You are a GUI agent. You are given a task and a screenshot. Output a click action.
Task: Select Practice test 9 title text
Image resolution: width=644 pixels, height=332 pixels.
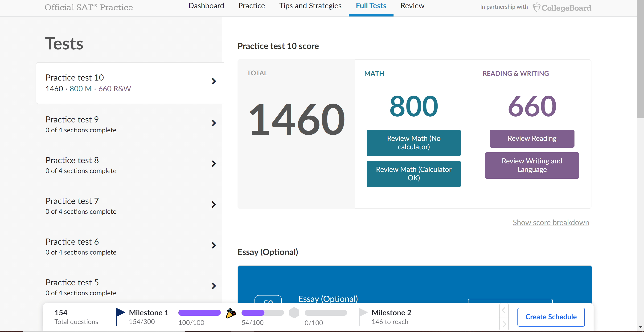pos(72,119)
